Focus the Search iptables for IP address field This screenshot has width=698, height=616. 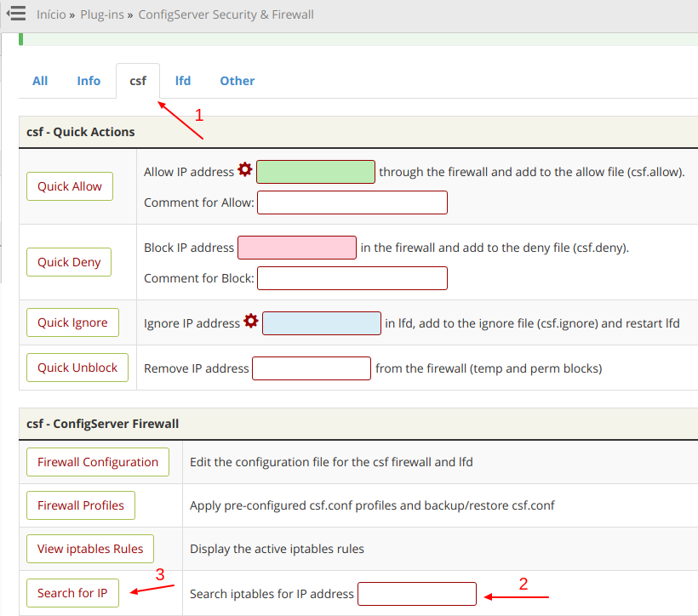[x=417, y=594]
